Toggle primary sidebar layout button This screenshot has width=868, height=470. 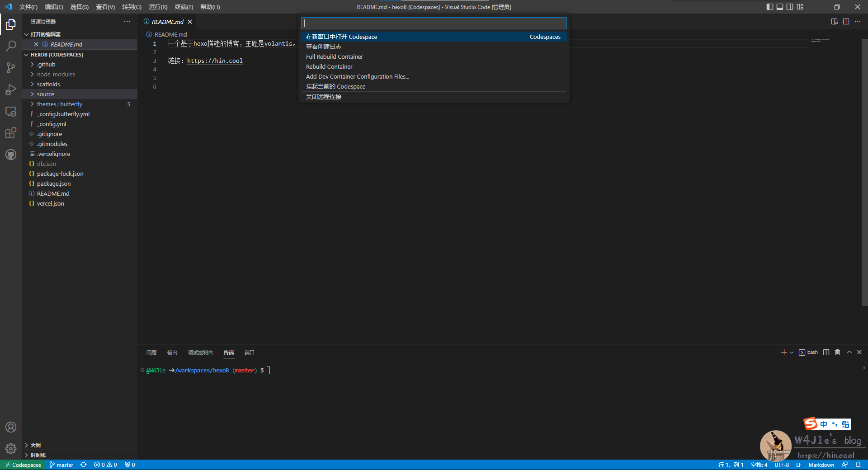pos(770,7)
